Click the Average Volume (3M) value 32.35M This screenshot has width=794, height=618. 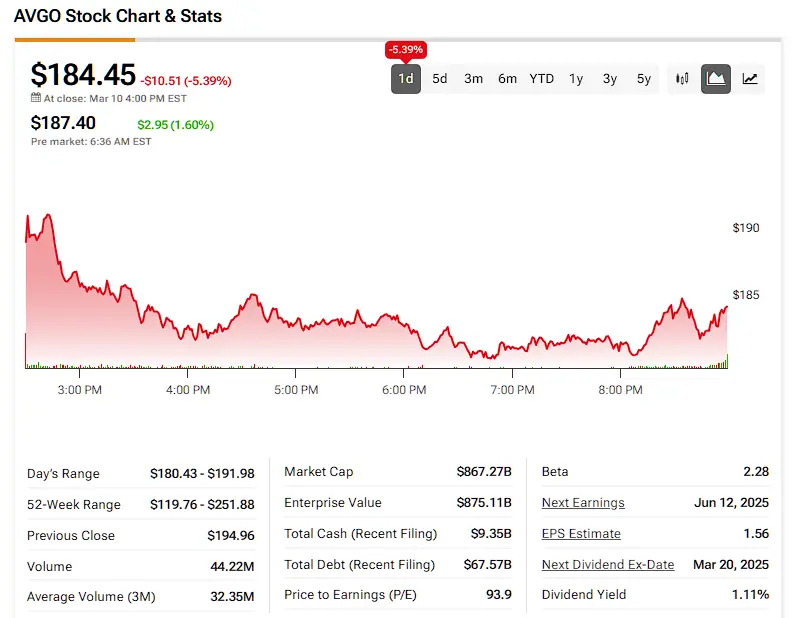[232, 596]
